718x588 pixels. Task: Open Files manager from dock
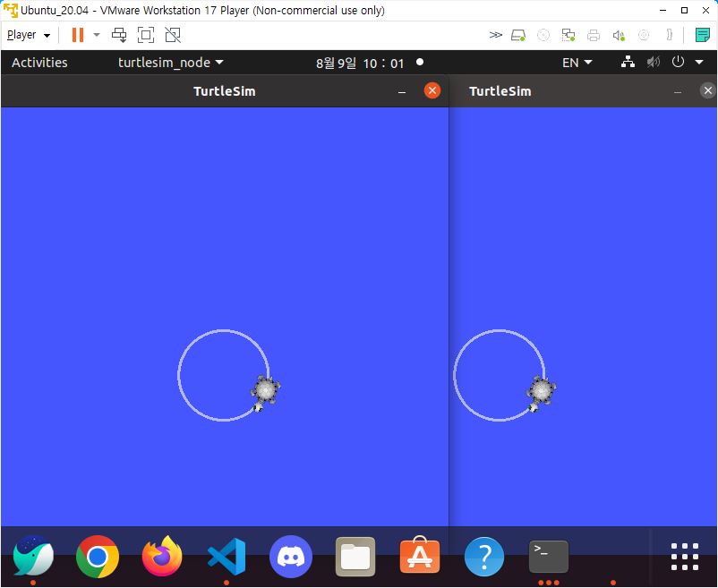click(x=355, y=557)
